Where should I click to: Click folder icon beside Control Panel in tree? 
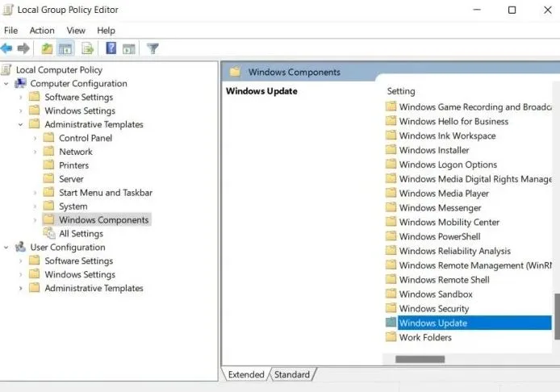[x=48, y=137]
